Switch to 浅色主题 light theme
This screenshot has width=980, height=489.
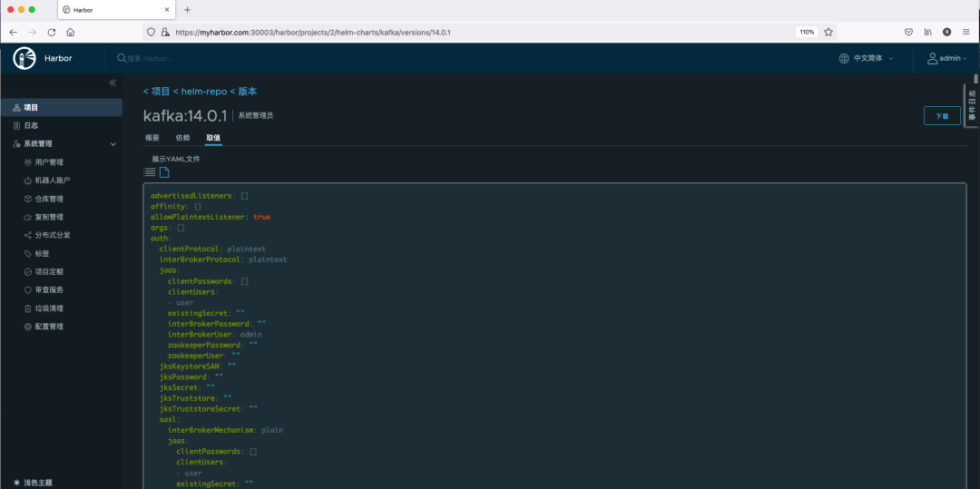coord(33,483)
